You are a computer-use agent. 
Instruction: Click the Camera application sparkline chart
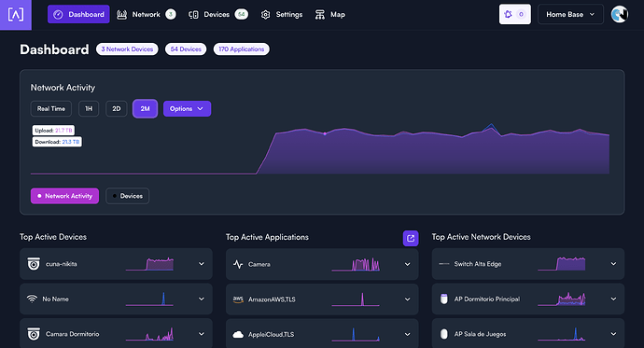pyautogui.click(x=356, y=264)
